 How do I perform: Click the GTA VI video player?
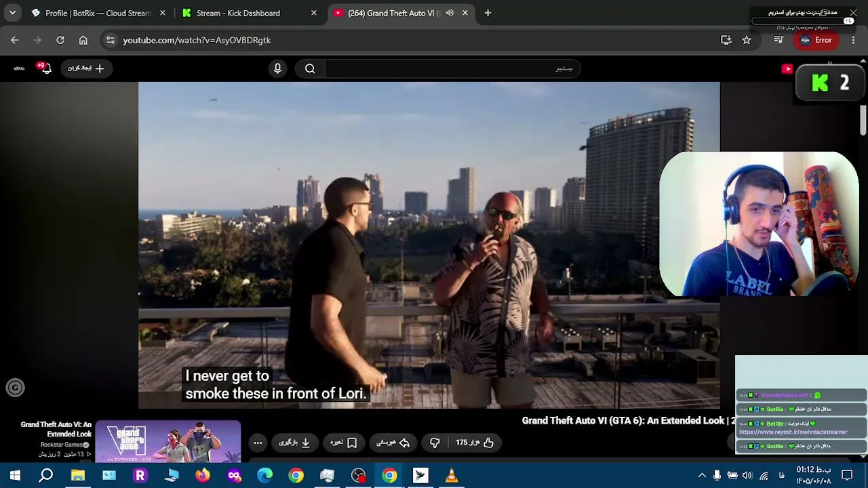pos(429,245)
